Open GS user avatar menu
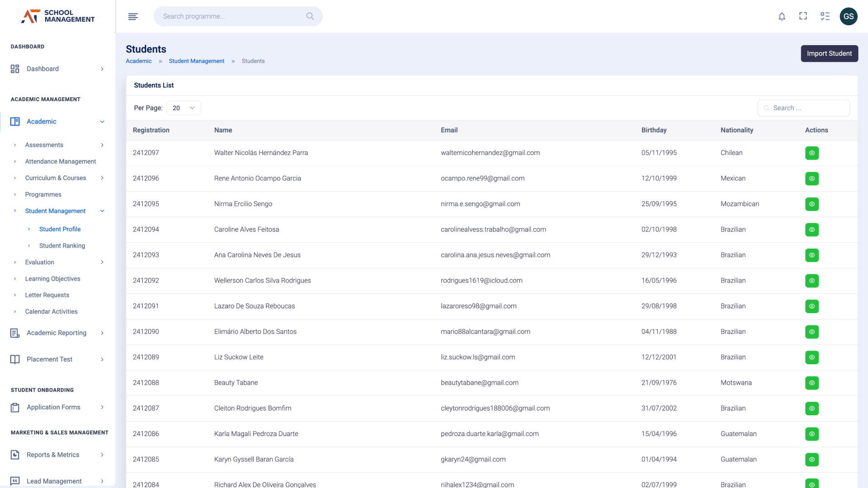Viewport: 868px width, 488px height. click(x=849, y=16)
